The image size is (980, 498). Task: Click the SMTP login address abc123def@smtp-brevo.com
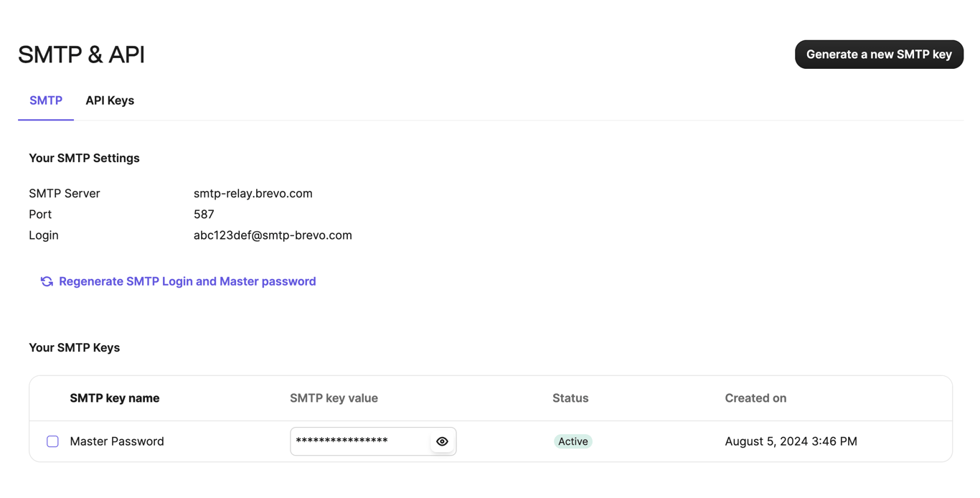pos(273,235)
